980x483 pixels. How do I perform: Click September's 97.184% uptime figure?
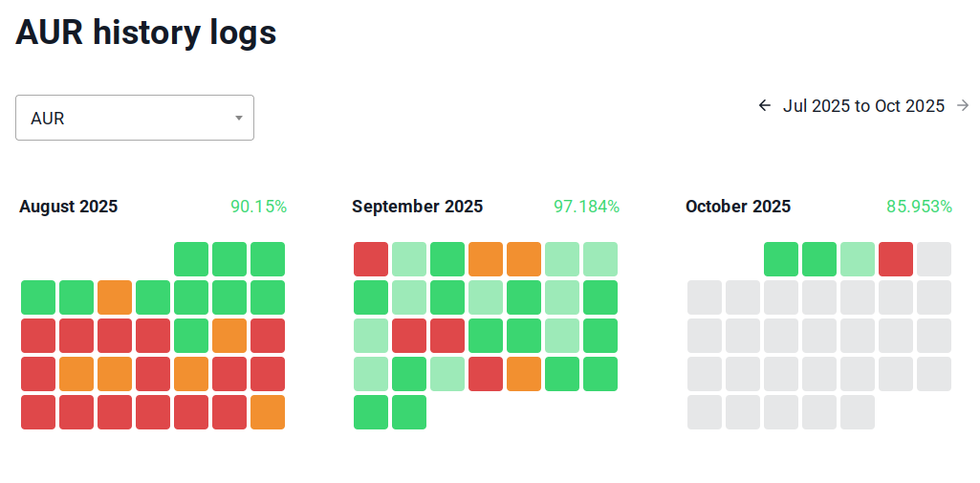tap(586, 207)
